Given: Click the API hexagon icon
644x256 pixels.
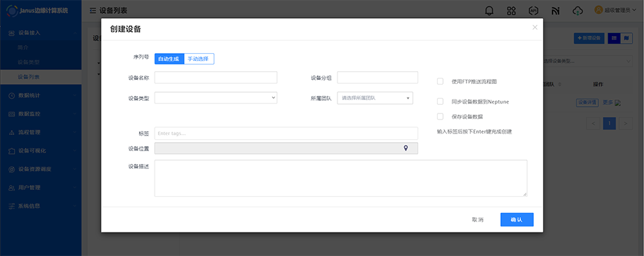Looking at the screenshot, I should (x=533, y=11).
